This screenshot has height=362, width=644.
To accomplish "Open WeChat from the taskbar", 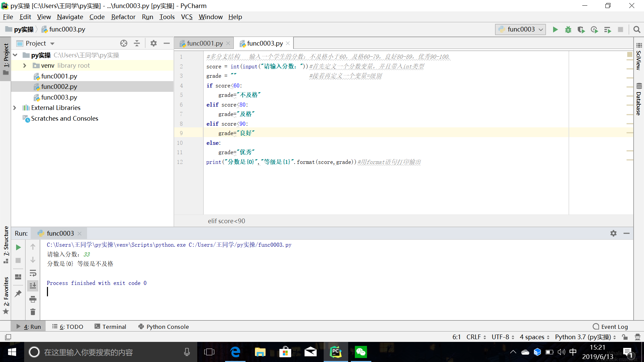I will click(361, 352).
